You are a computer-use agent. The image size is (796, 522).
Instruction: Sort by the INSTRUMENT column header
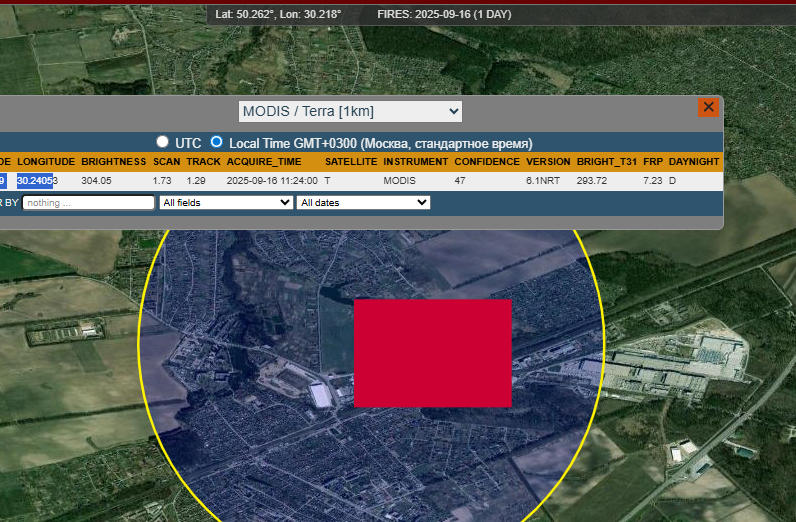pyautogui.click(x=416, y=161)
